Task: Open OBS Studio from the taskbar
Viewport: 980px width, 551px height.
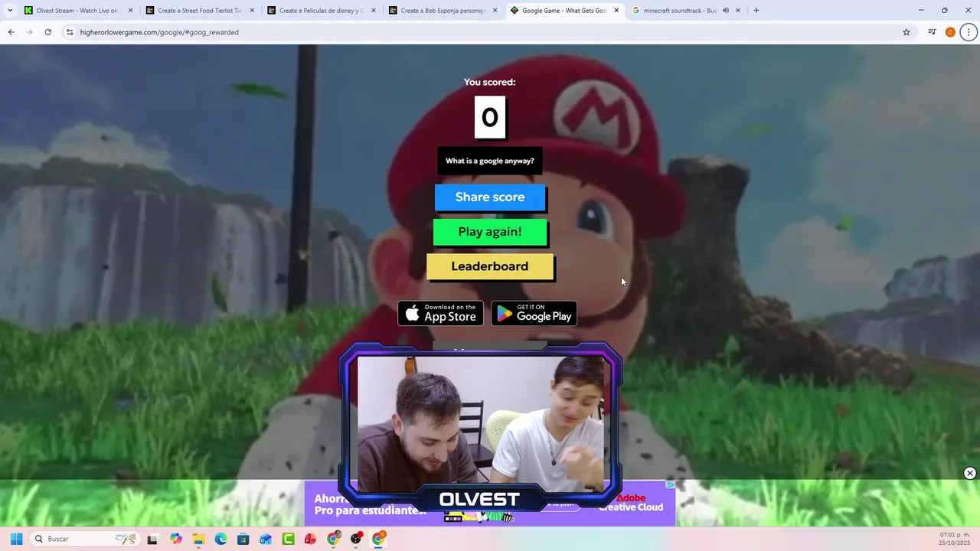Action: (355, 539)
